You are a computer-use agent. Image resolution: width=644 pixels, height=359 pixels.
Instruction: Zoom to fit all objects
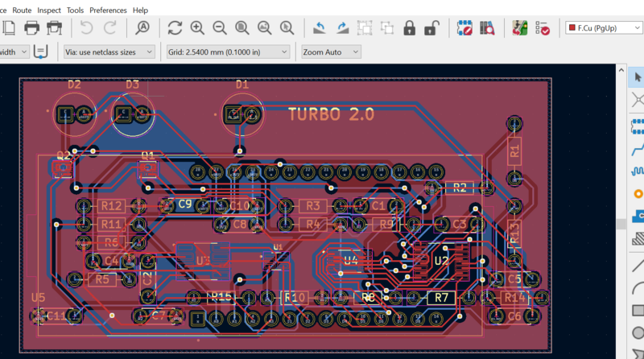tap(265, 28)
